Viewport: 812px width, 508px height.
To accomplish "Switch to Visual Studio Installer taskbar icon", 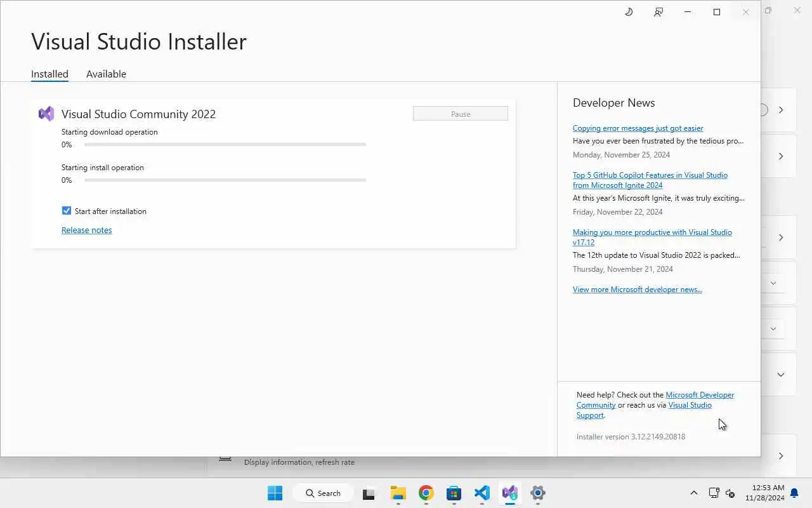I will pos(509,493).
